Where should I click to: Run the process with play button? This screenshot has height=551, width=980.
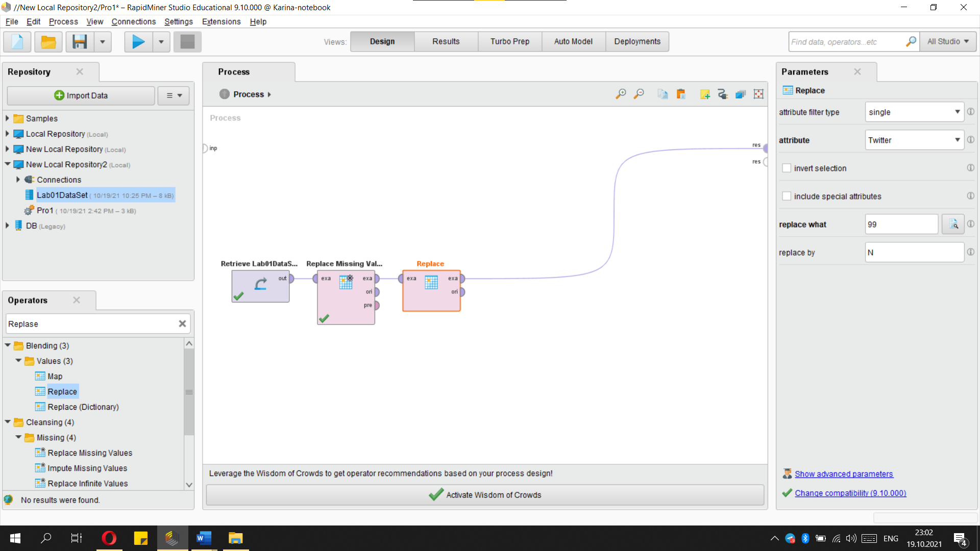point(138,41)
